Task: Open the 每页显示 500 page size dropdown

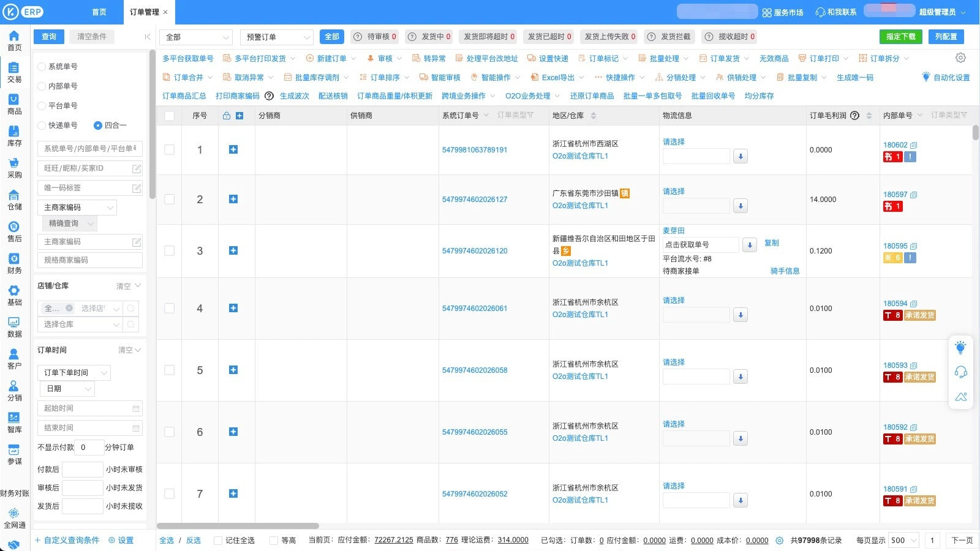Action: 904,540
